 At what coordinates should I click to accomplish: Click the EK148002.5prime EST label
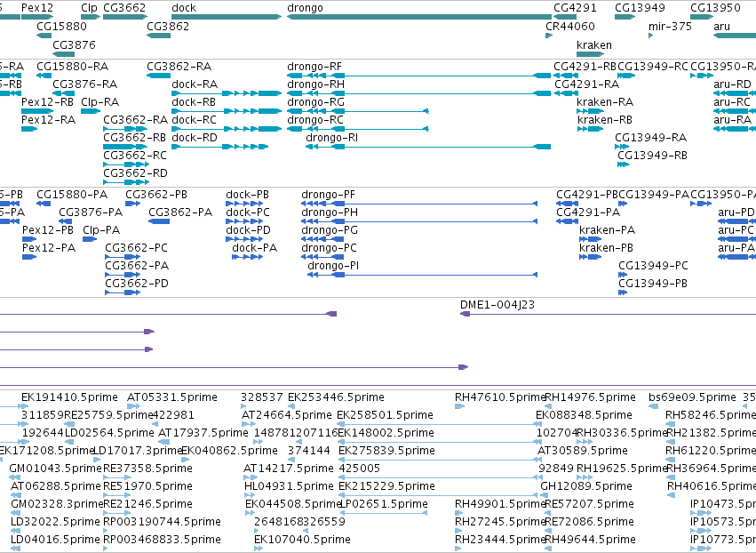click(386, 433)
